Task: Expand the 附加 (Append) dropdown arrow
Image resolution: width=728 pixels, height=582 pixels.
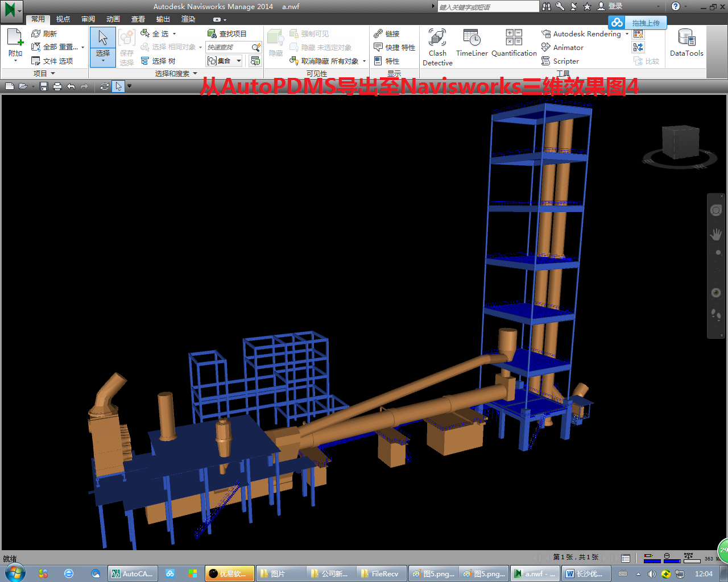Action: (x=15, y=60)
